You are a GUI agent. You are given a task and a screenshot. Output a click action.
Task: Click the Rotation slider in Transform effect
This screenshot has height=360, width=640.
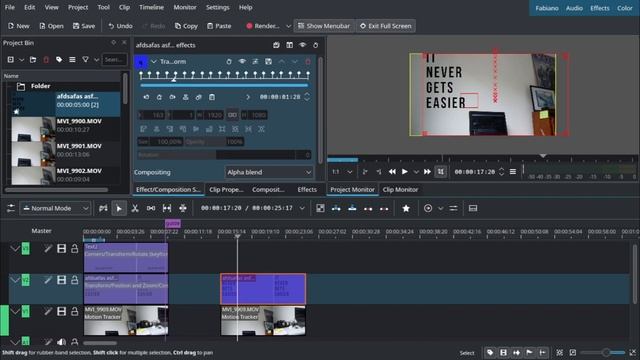(224, 155)
